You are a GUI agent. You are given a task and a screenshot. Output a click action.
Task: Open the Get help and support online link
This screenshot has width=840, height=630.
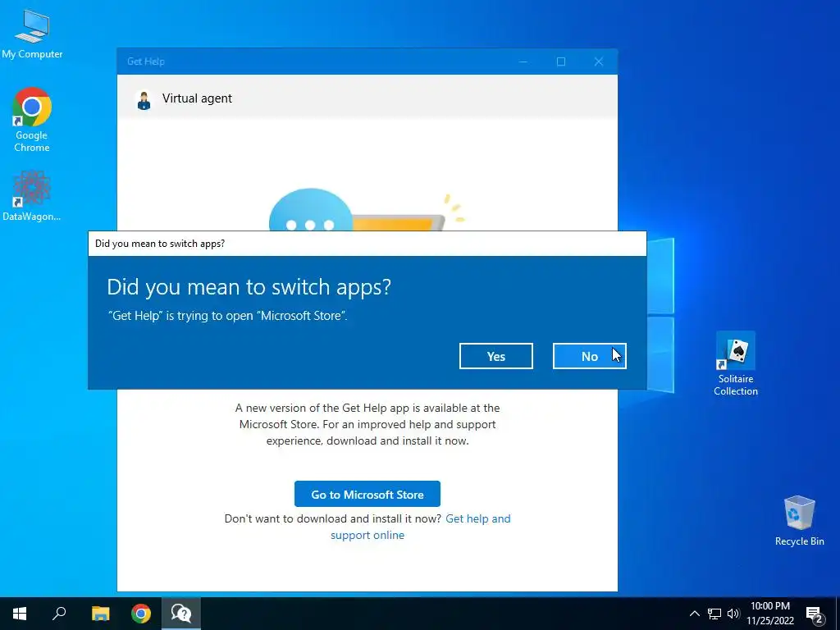(421, 527)
